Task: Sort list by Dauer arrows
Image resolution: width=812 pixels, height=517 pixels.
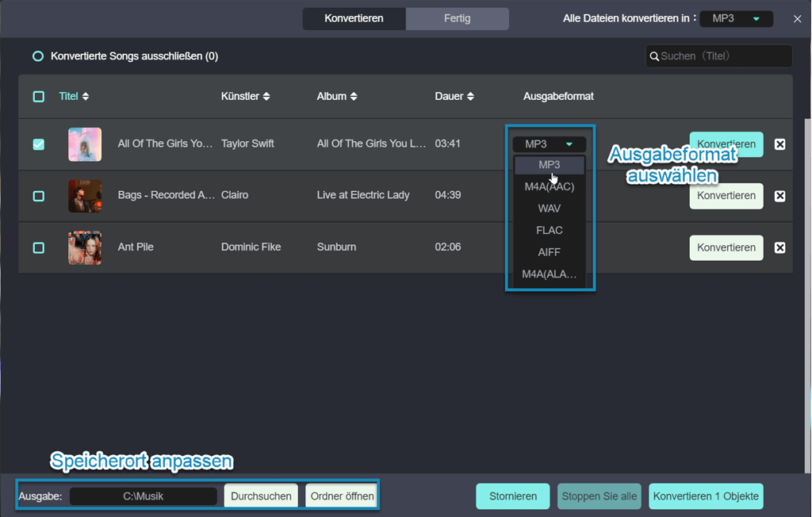Action: 470,97
